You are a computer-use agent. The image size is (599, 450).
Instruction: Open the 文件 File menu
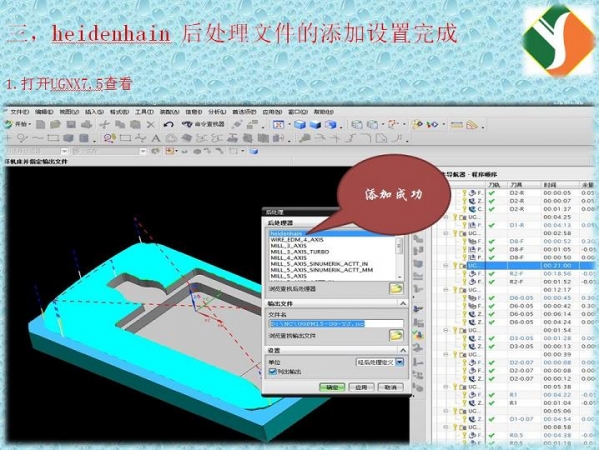[19, 112]
